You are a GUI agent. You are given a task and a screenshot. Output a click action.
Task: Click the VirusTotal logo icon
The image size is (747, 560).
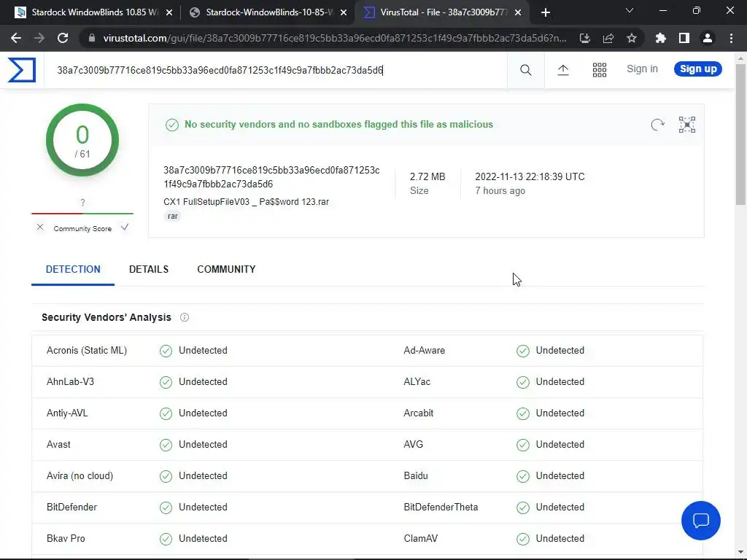[22, 70]
